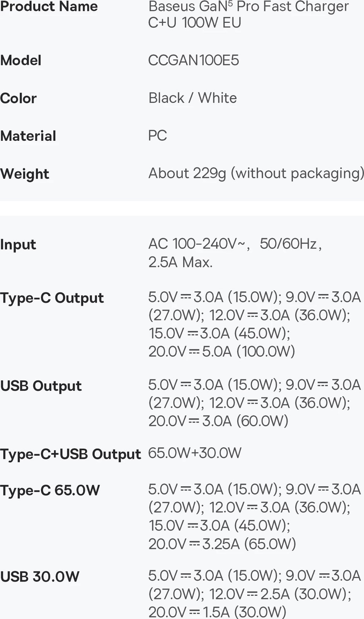The image size is (364, 619).
Task: Click the Input label
Action: [18, 245]
